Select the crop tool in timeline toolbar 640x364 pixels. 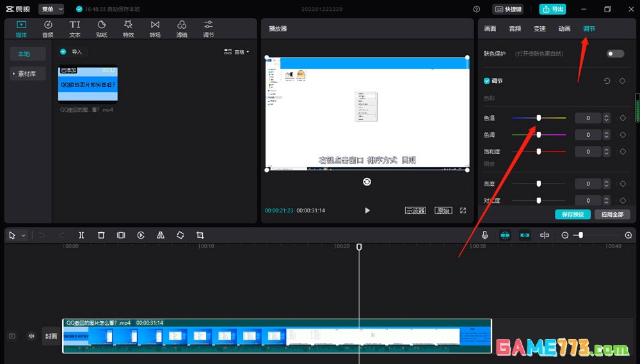coord(200,235)
